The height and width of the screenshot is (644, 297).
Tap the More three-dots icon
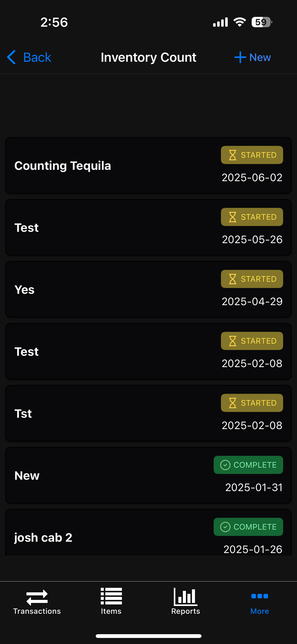click(x=259, y=596)
